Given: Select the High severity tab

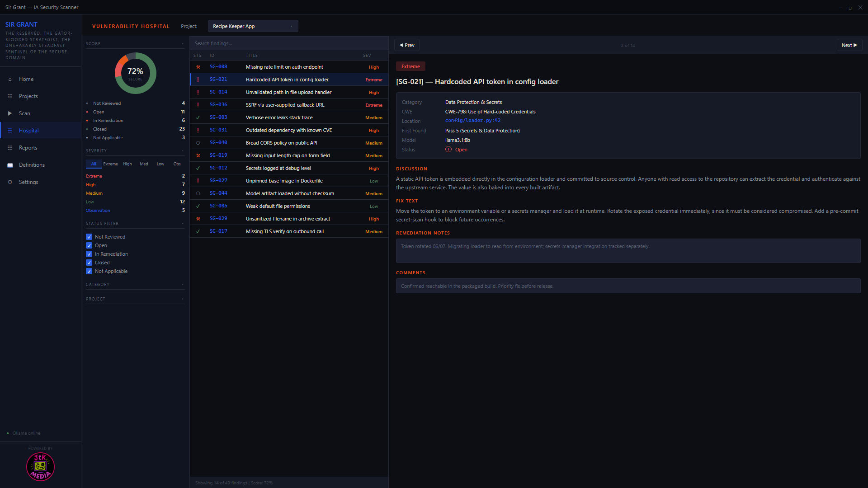Looking at the screenshot, I should (127, 164).
